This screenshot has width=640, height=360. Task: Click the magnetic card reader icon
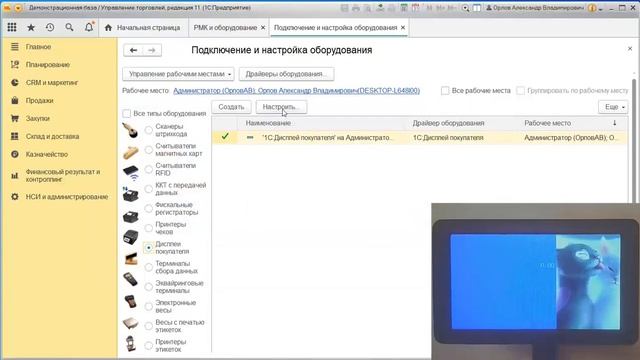click(x=131, y=152)
